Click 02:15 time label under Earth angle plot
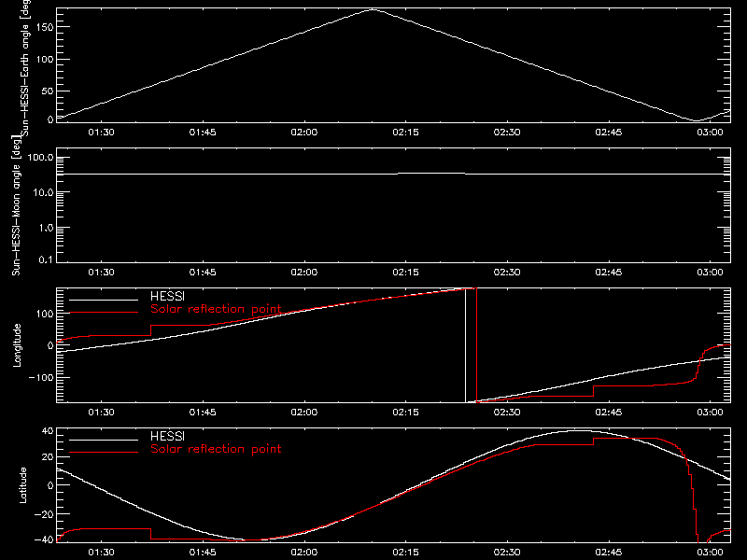The width and height of the screenshot is (747, 560). pyautogui.click(x=405, y=133)
